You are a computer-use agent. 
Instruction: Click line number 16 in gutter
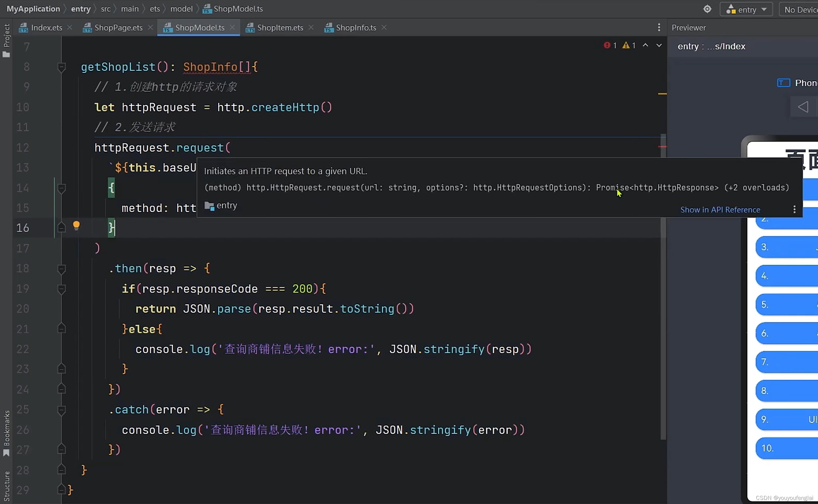click(x=23, y=228)
